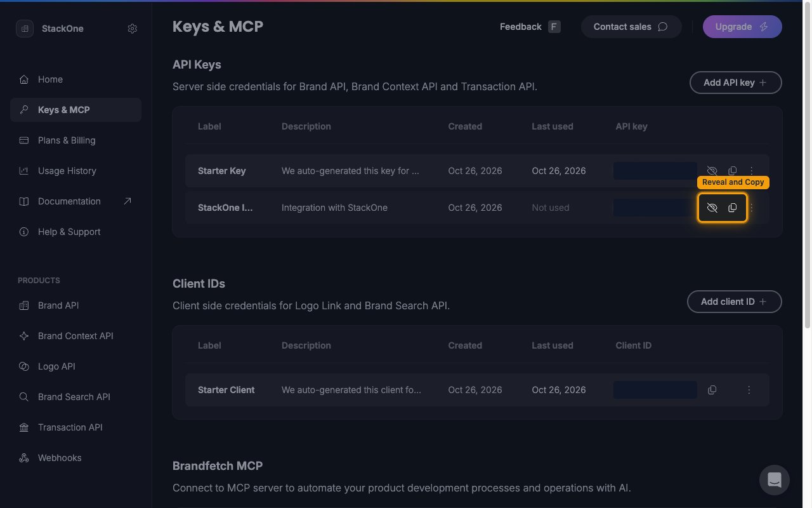Copy the Starter Client ID
812x508 pixels.
click(x=712, y=390)
